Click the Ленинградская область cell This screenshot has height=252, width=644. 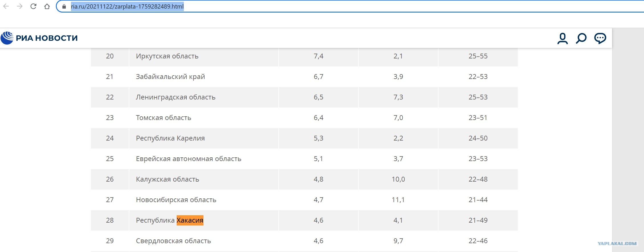(204, 97)
